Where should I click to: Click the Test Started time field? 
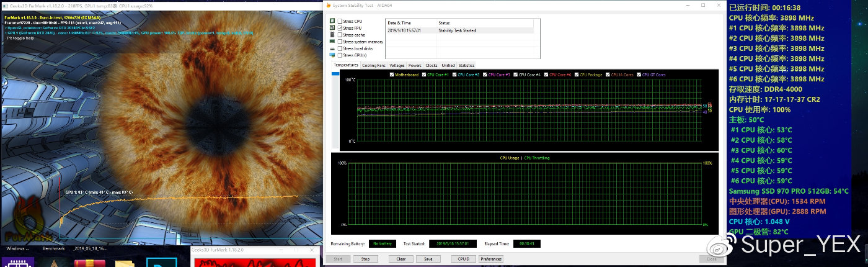coord(453,243)
